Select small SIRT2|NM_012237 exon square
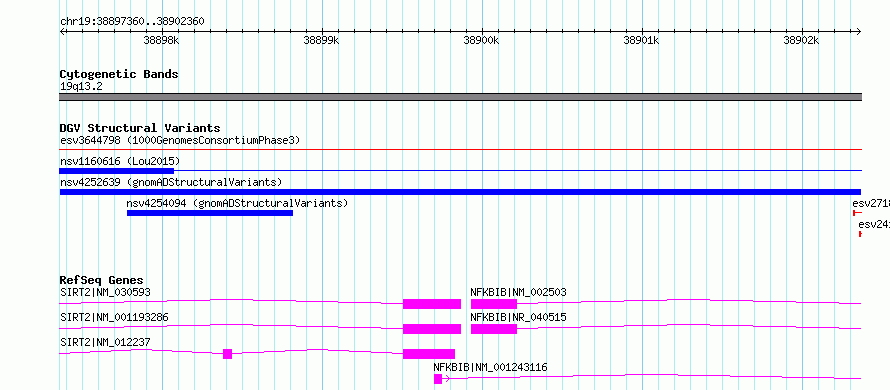This screenshot has height=390, width=890. point(228,354)
